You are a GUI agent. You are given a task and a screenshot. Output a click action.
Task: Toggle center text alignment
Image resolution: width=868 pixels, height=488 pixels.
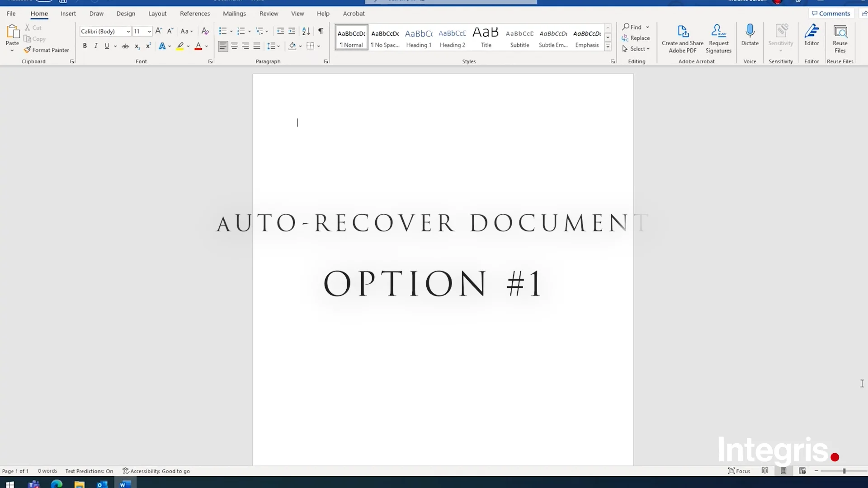click(x=234, y=46)
